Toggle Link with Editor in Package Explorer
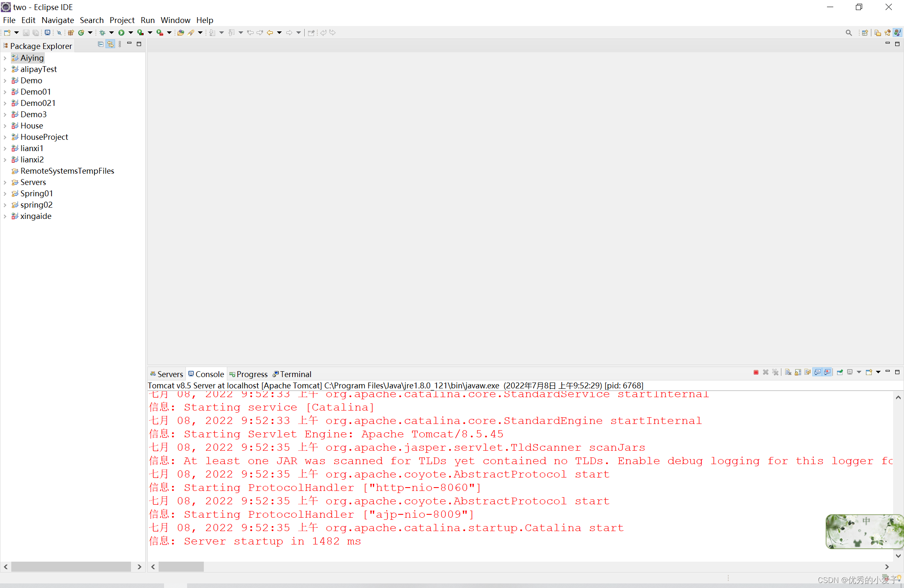The height and width of the screenshot is (588, 904). coord(110,44)
